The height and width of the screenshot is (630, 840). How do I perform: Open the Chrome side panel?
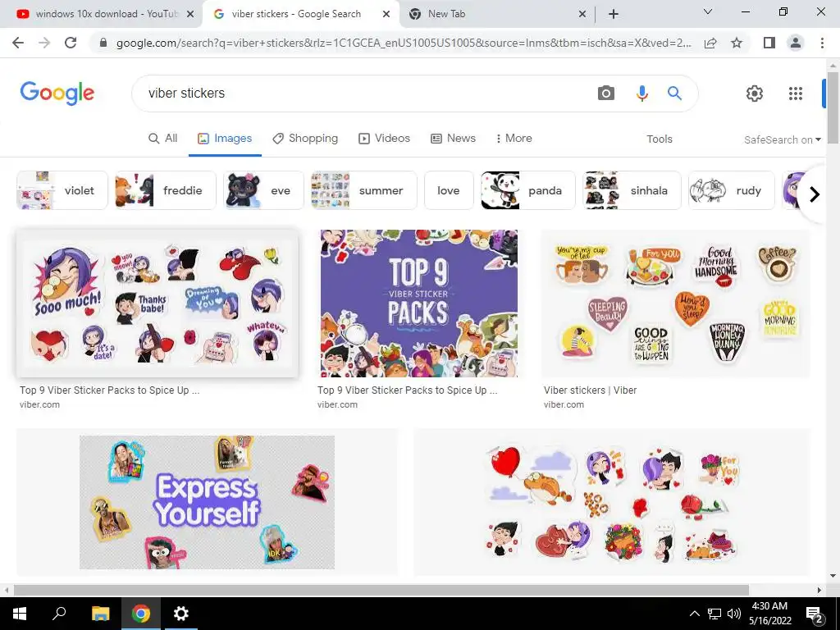click(769, 43)
